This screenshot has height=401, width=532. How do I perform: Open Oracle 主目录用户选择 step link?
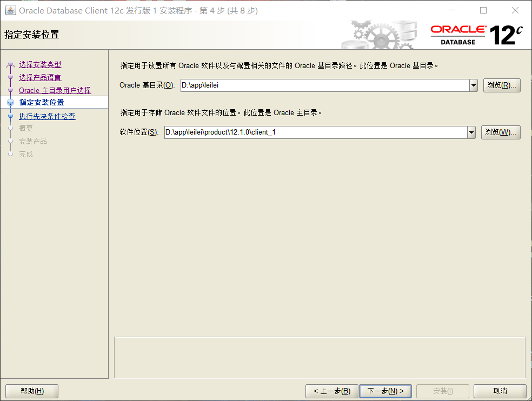click(54, 90)
